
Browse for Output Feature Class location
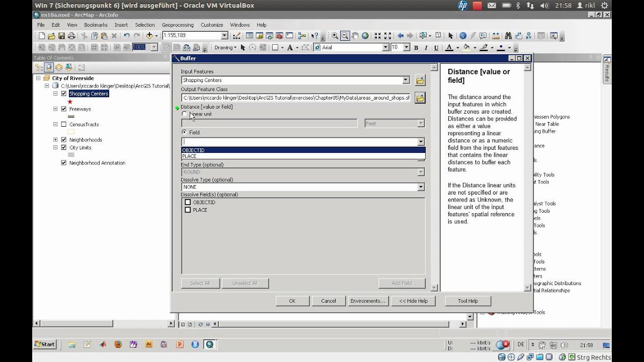(x=420, y=98)
